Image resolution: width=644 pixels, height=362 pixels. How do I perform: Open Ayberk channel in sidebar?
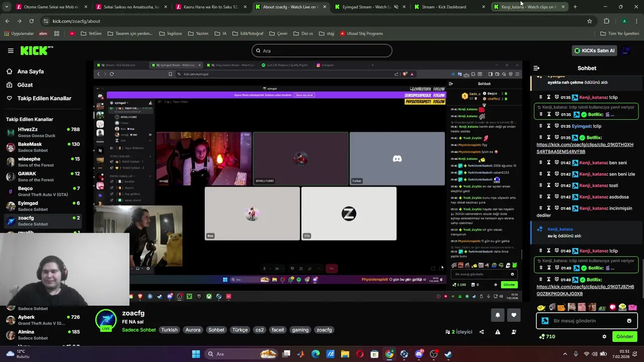[x=42, y=320]
